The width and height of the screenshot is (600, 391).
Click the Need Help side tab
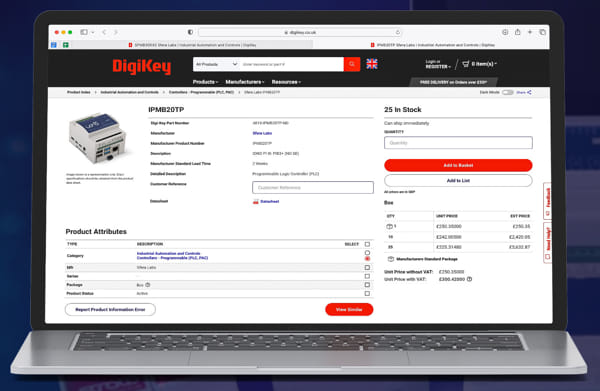click(x=548, y=243)
